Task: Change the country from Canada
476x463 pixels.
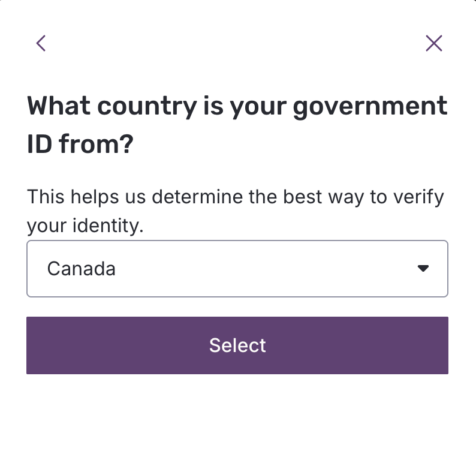Action: coord(237,269)
